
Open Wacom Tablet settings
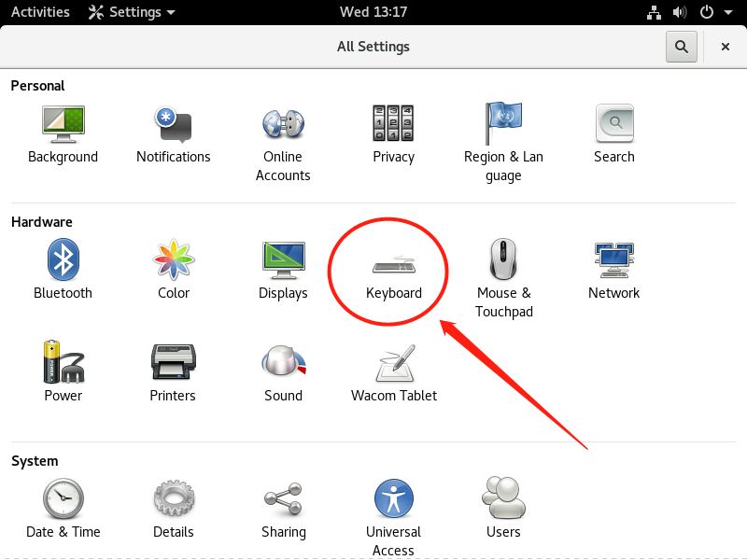pos(393,373)
